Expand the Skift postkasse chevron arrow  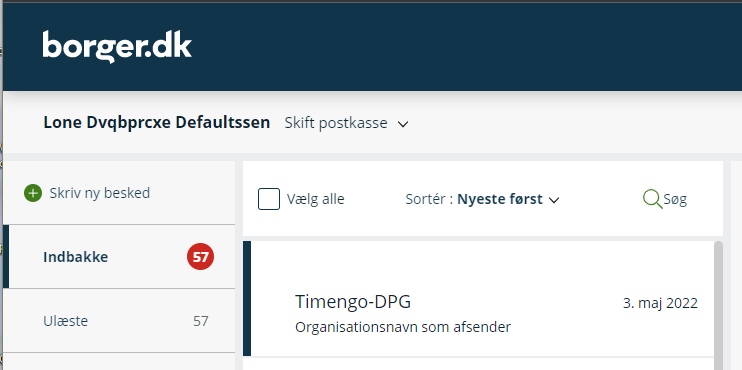click(403, 124)
